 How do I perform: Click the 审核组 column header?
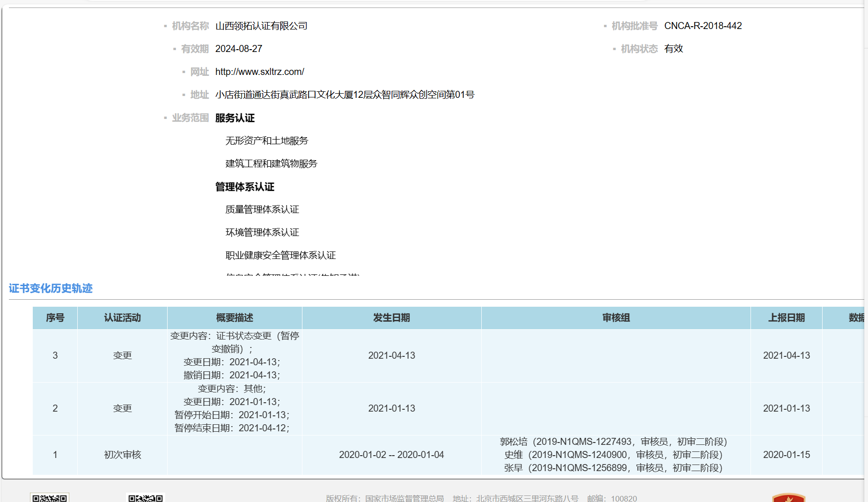click(x=616, y=318)
